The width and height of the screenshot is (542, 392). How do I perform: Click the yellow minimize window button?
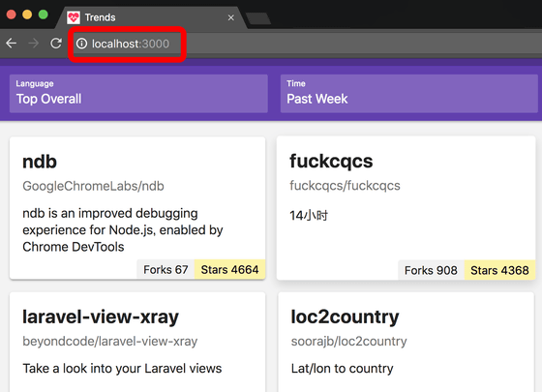pos(27,15)
